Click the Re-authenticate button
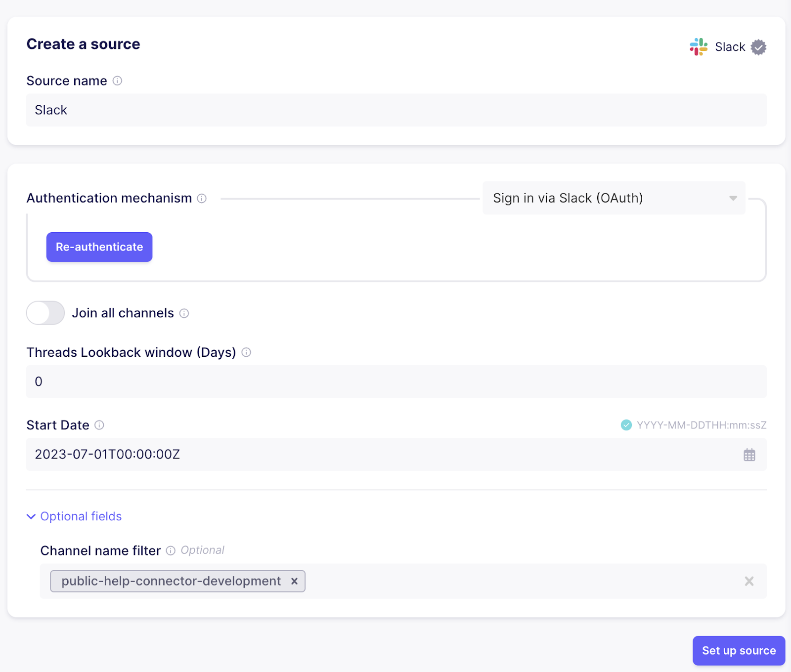Image resolution: width=791 pixels, height=672 pixels. pos(99,247)
